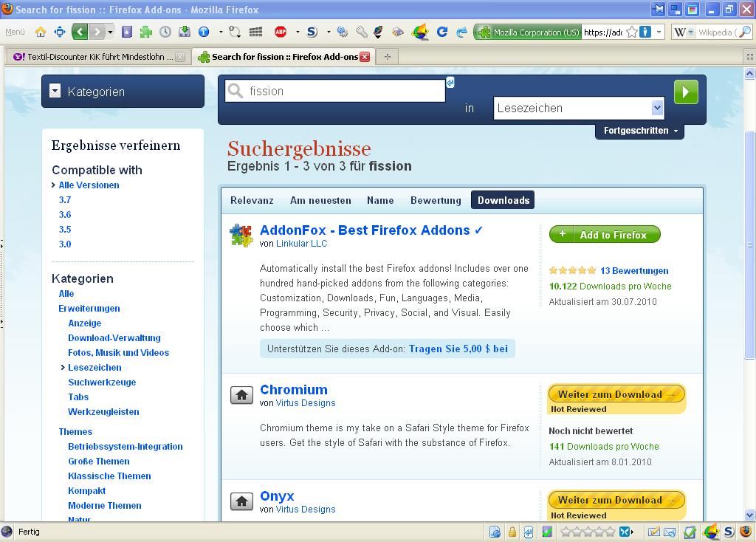The image size is (756, 542).
Task: Click author link Linkular LLC
Action: tap(301, 244)
